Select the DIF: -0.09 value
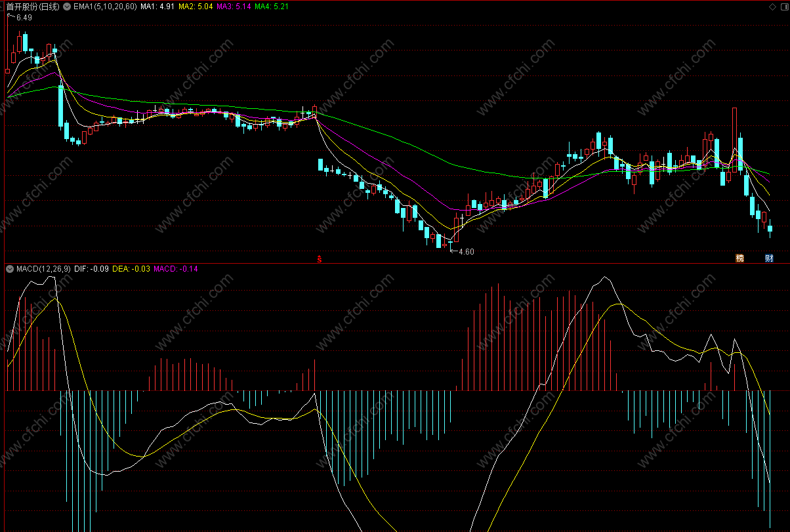 click(91, 268)
